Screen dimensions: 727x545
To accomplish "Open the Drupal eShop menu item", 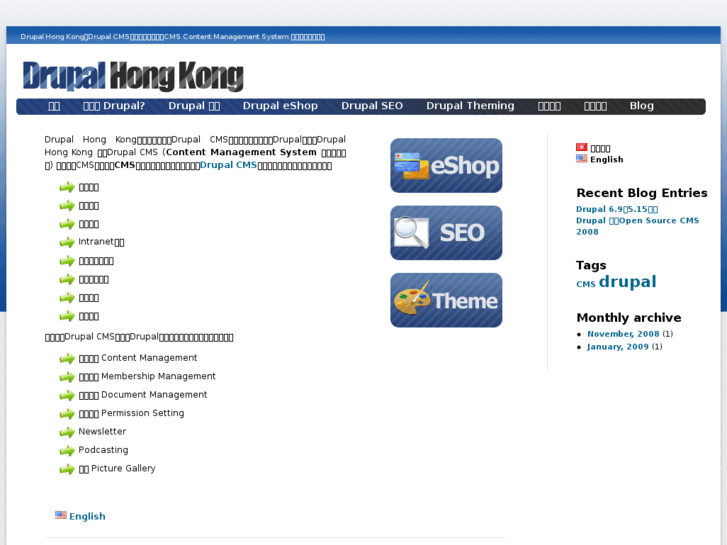I will (280, 106).
